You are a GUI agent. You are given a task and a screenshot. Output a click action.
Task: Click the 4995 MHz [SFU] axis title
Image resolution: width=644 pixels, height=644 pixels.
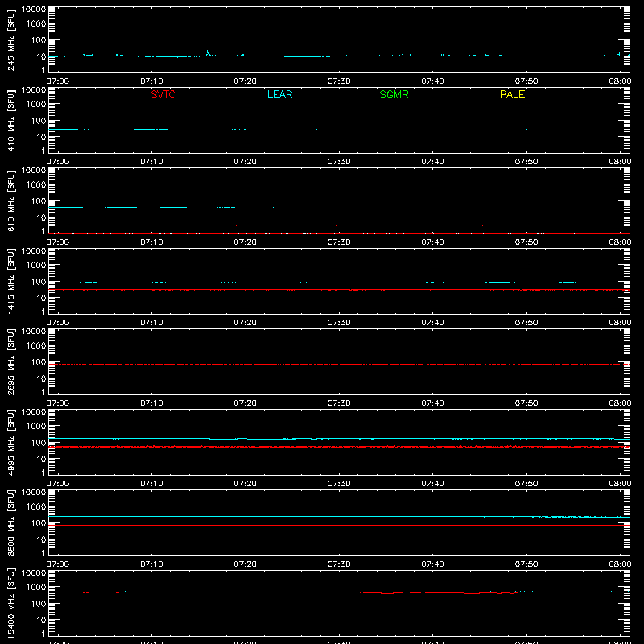(10, 442)
